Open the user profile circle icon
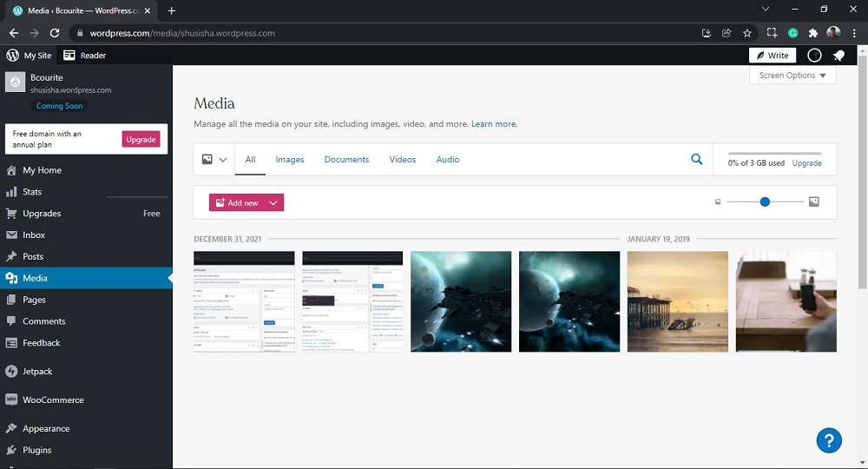 coord(814,56)
